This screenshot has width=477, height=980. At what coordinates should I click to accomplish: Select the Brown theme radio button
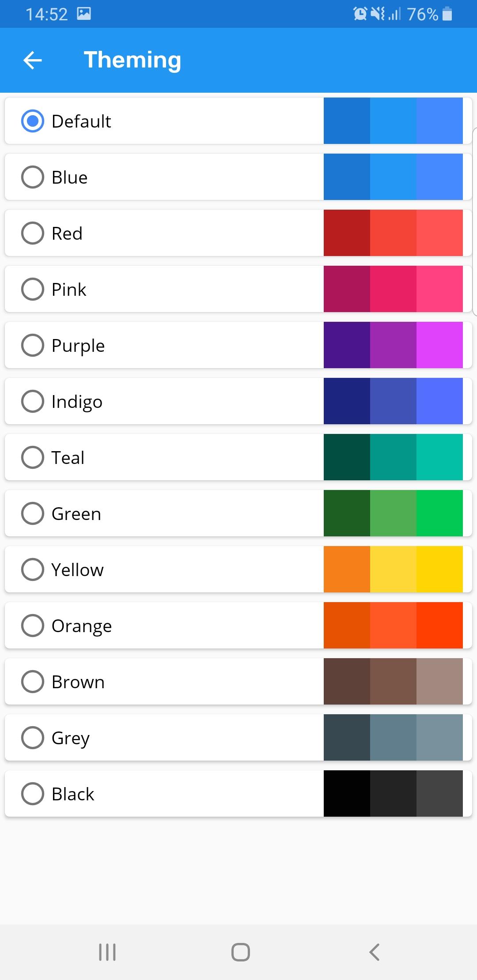tap(33, 682)
